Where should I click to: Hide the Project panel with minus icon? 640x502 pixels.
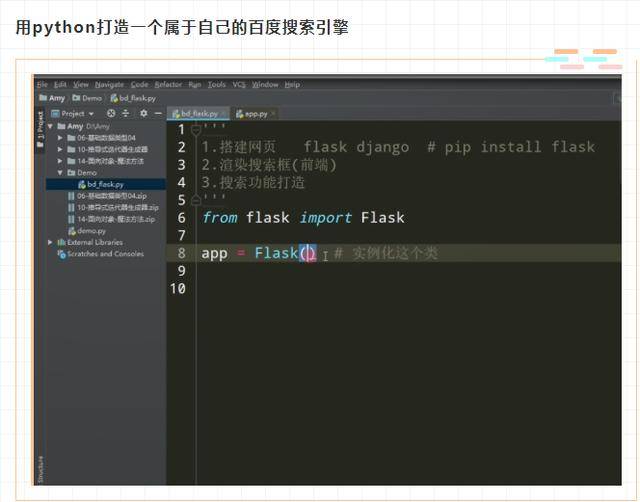click(x=158, y=113)
